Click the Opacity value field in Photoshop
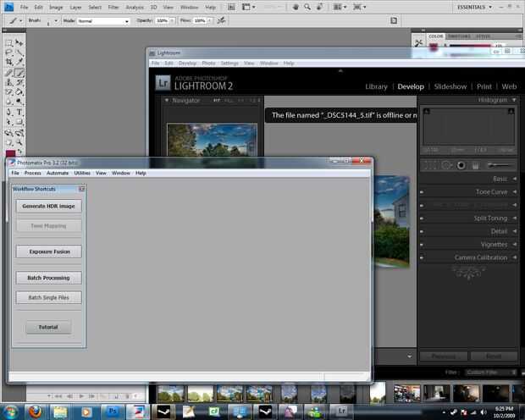This screenshot has width=525, height=420. coord(162,21)
